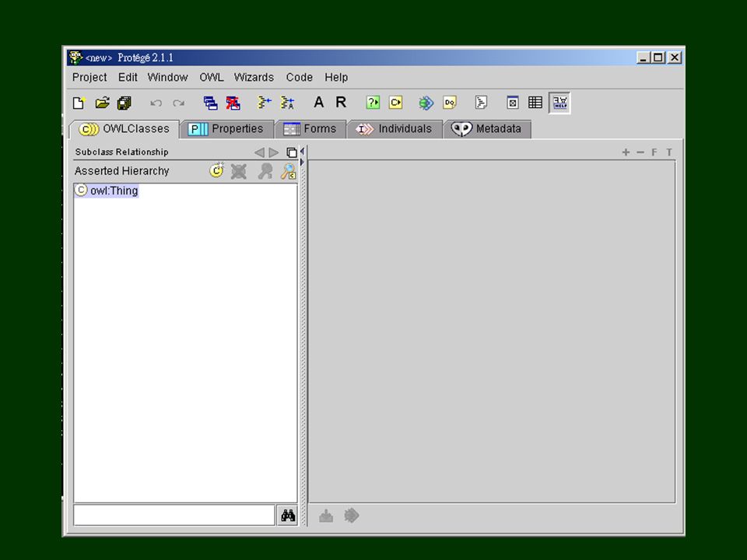Select owl:Thing in the class tree

click(107, 191)
